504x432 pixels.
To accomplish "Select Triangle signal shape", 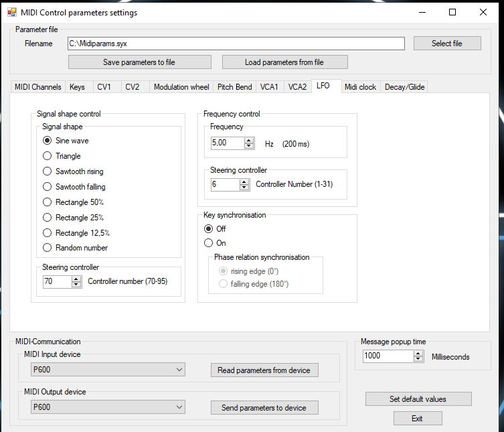I will [62, 156].
